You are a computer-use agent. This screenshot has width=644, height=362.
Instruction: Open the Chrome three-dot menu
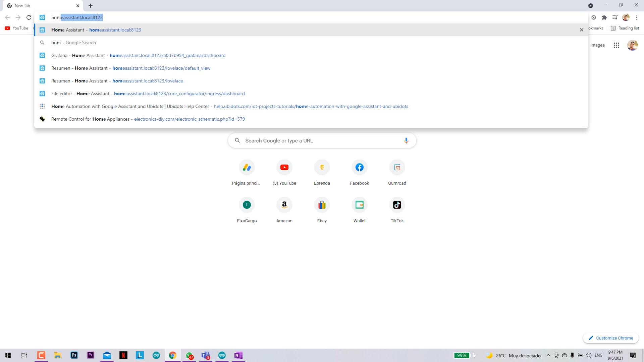637,17
